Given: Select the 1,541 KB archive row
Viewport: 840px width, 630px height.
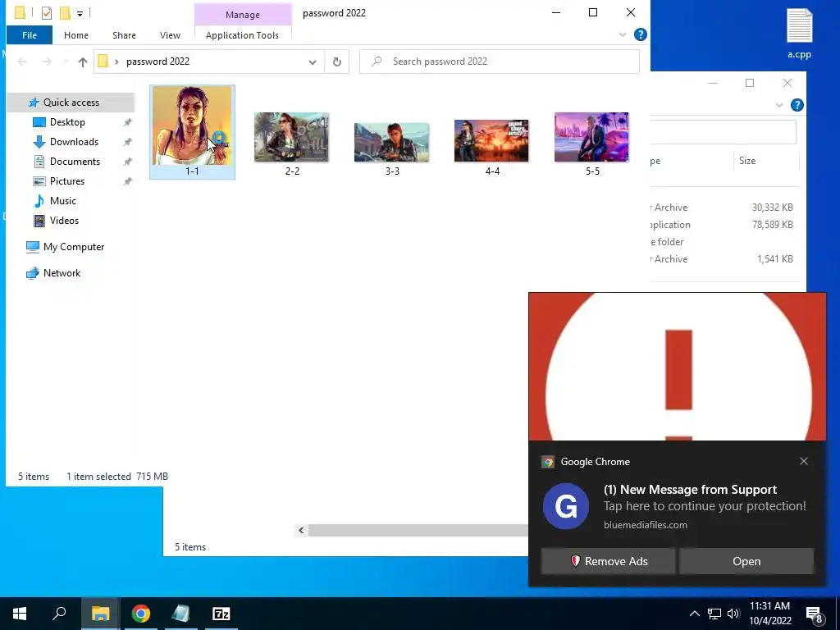Looking at the screenshot, I should [723, 258].
